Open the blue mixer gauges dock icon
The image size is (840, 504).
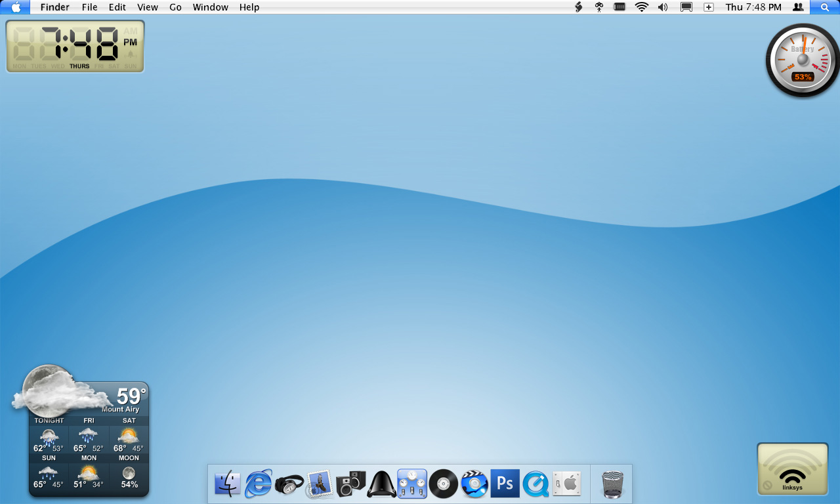coord(412,484)
